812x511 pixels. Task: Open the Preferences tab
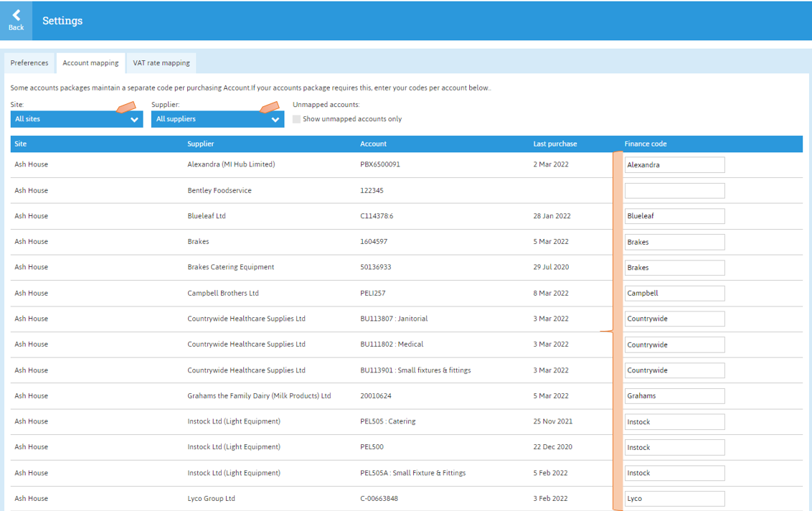[x=29, y=62]
